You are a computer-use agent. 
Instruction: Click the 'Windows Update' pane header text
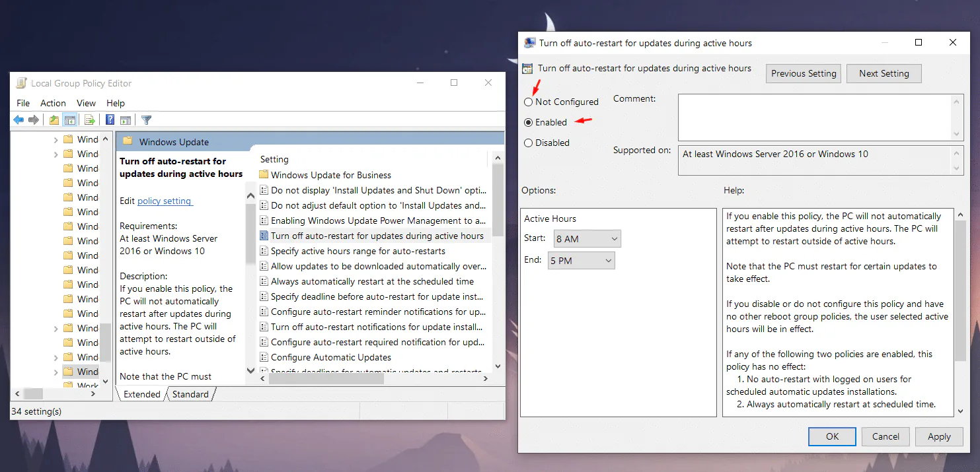(174, 142)
